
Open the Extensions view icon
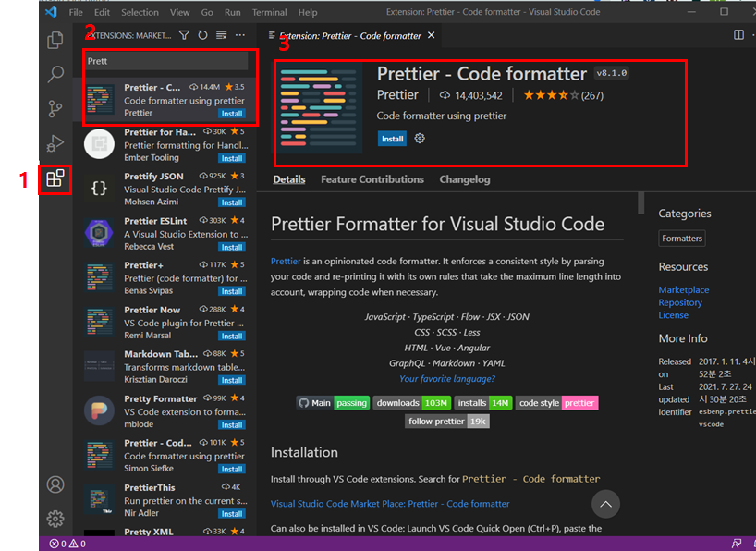(x=55, y=178)
